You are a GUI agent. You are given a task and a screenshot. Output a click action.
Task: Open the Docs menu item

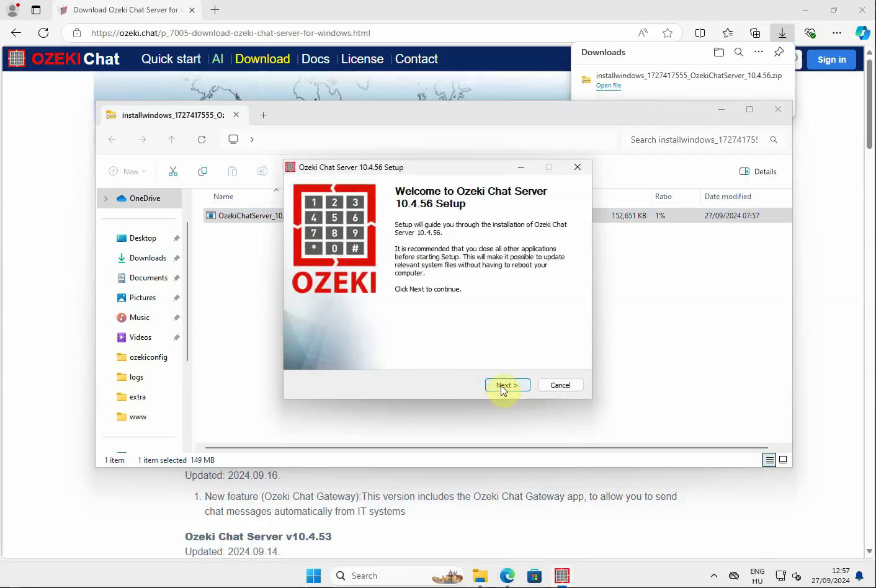(x=315, y=59)
